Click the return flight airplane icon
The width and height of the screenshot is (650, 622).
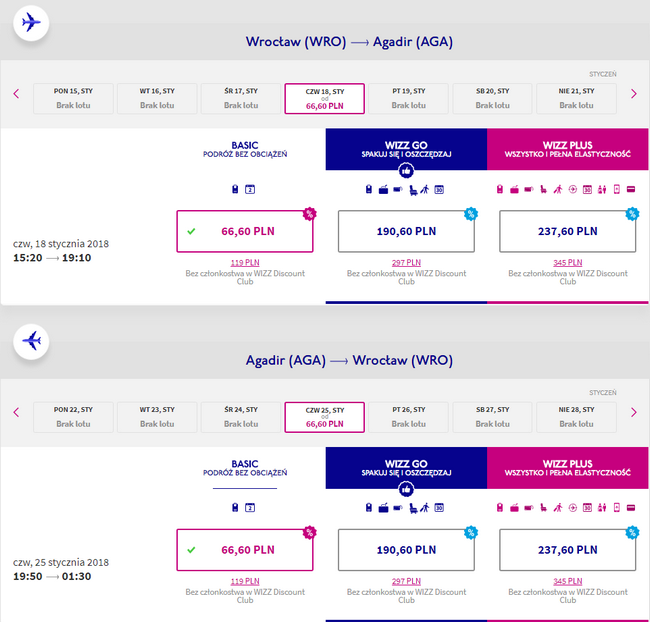31,341
